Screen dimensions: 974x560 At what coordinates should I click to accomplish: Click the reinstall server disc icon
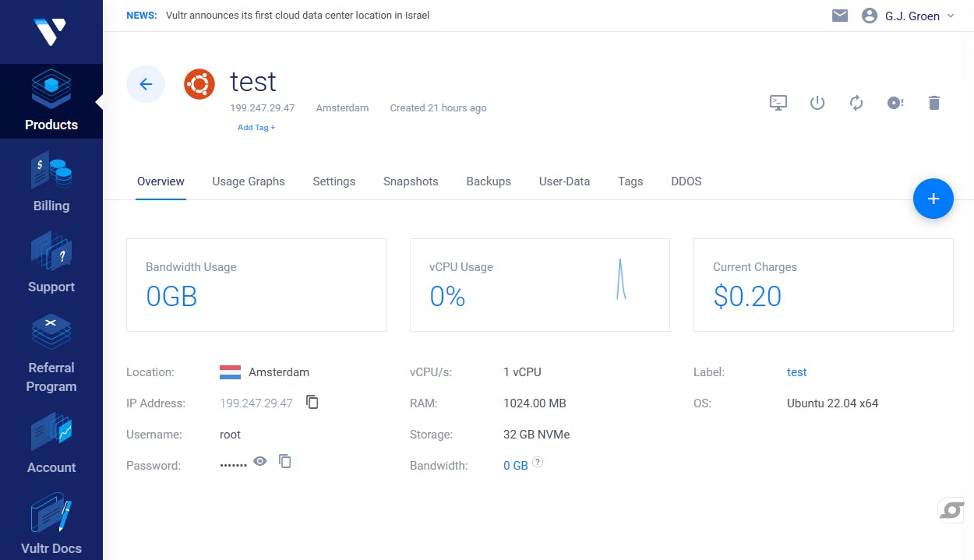click(895, 103)
